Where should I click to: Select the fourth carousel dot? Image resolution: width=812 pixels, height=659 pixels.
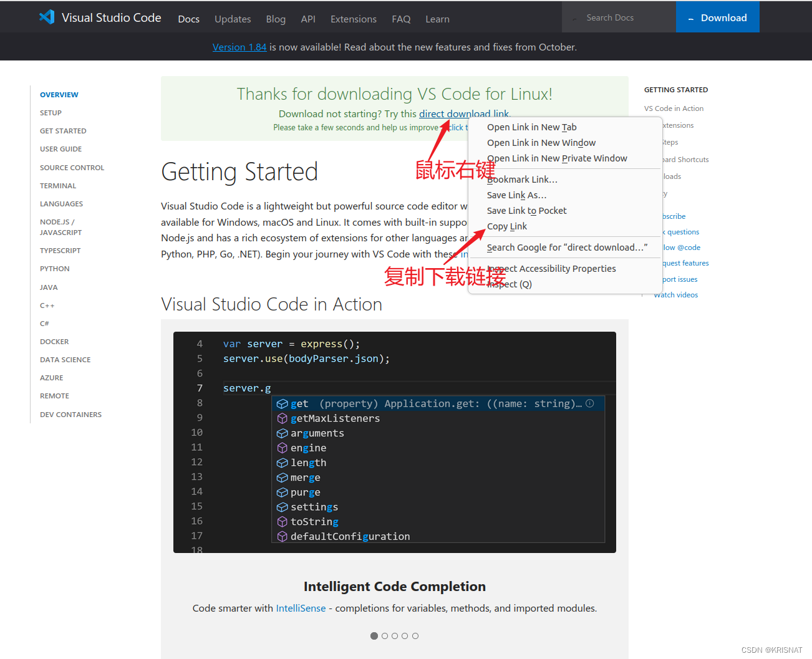pyautogui.click(x=405, y=636)
